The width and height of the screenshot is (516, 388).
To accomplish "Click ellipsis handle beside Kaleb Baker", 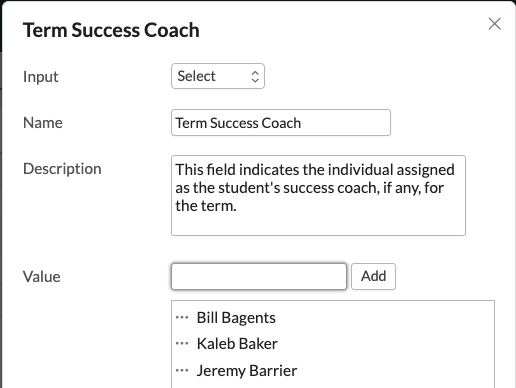I will pos(182,343).
